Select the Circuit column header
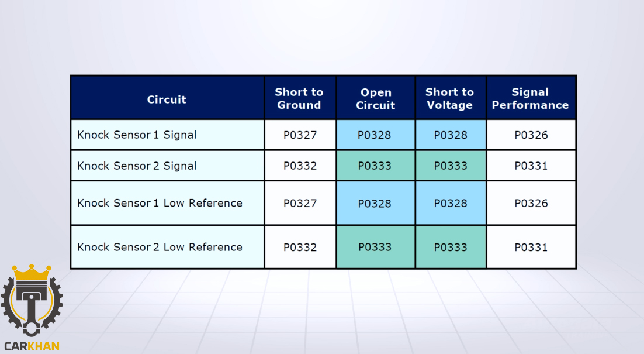The width and height of the screenshot is (644, 354). (167, 99)
